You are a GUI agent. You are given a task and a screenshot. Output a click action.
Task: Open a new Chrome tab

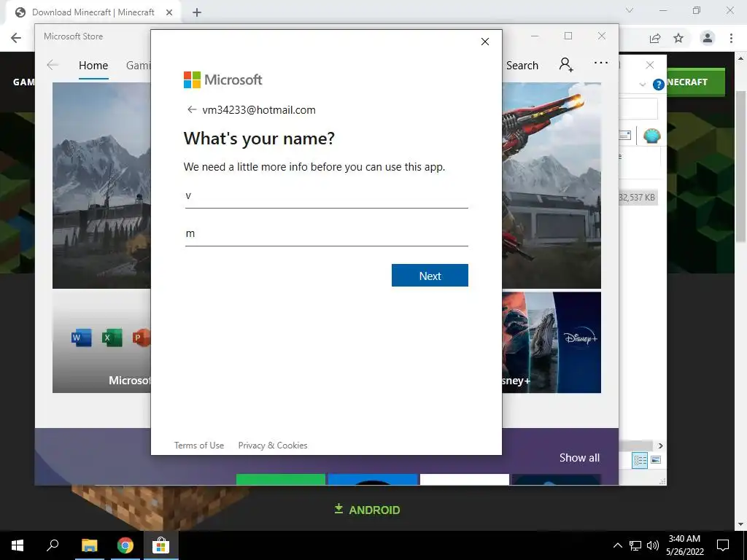pos(197,12)
